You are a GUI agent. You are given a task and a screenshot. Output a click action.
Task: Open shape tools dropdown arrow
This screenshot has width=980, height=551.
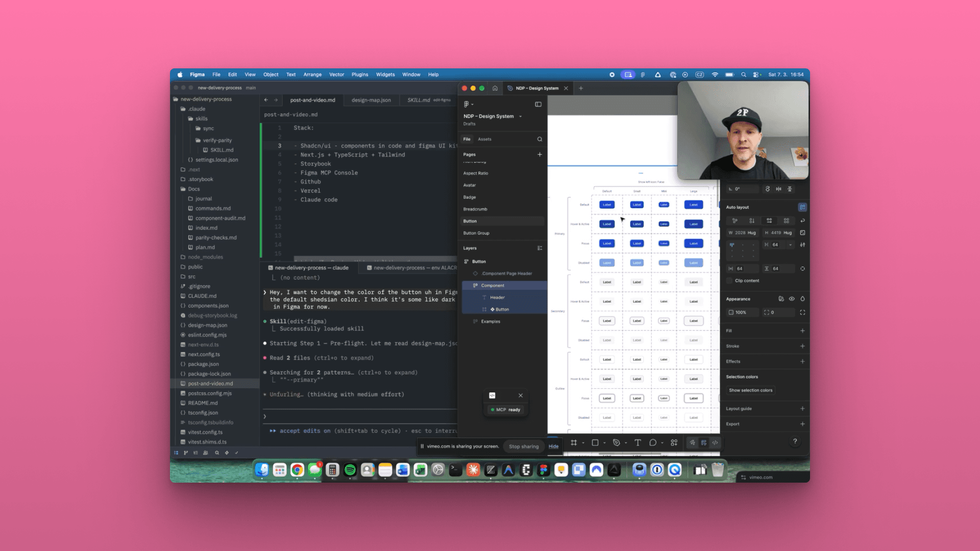pos(604,443)
